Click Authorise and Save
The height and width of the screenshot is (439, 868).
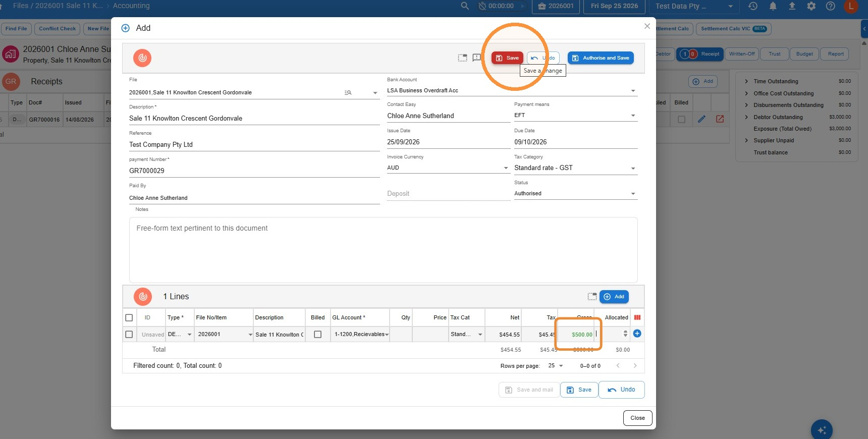tap(601, 58)
